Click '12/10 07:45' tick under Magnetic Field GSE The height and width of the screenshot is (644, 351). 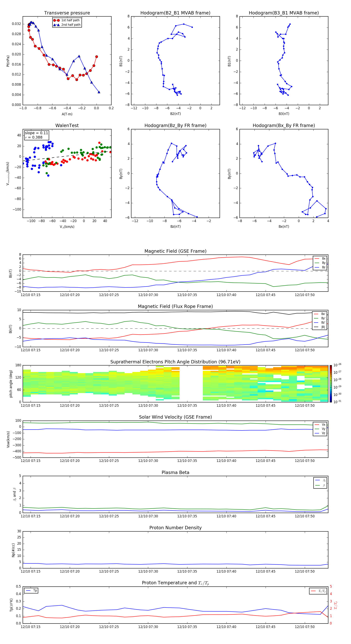265,295
